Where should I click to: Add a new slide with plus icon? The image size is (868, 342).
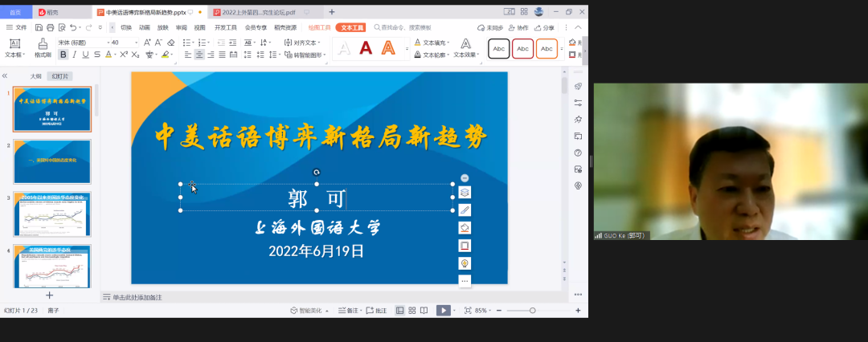[50, 295]
